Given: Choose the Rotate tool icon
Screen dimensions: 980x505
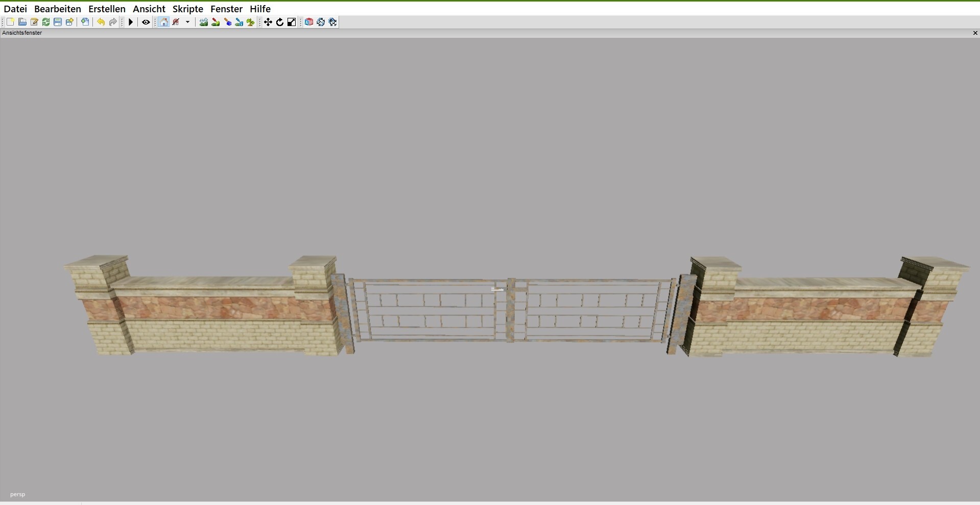Looking at the screenshot, I should (x=280, y=22).
